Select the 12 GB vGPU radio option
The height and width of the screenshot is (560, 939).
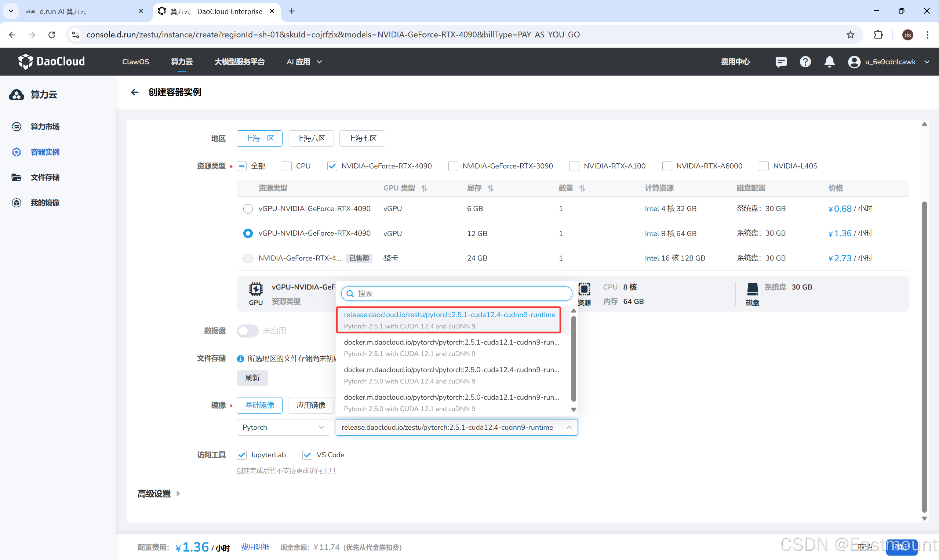click(x=248, y=234)
